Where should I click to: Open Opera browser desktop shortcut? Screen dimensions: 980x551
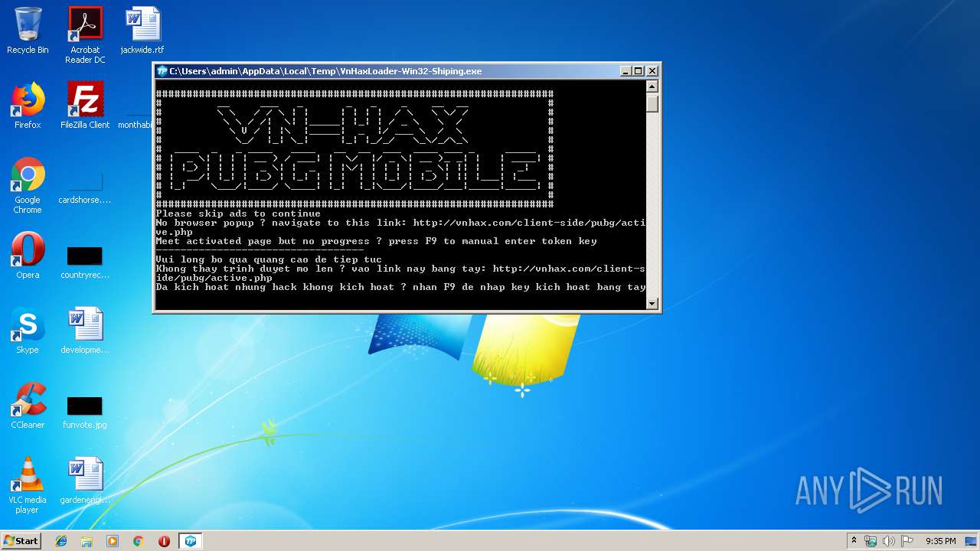click(28, 256)
